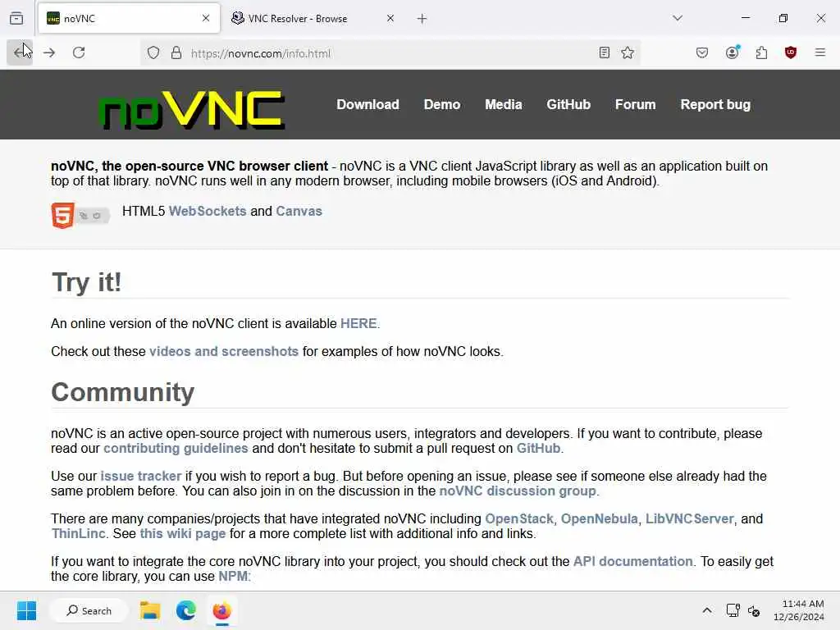The height and width of the screenshot is (630, 840).
Task: Click the browser forward arrow
Action: pos(49,52)
